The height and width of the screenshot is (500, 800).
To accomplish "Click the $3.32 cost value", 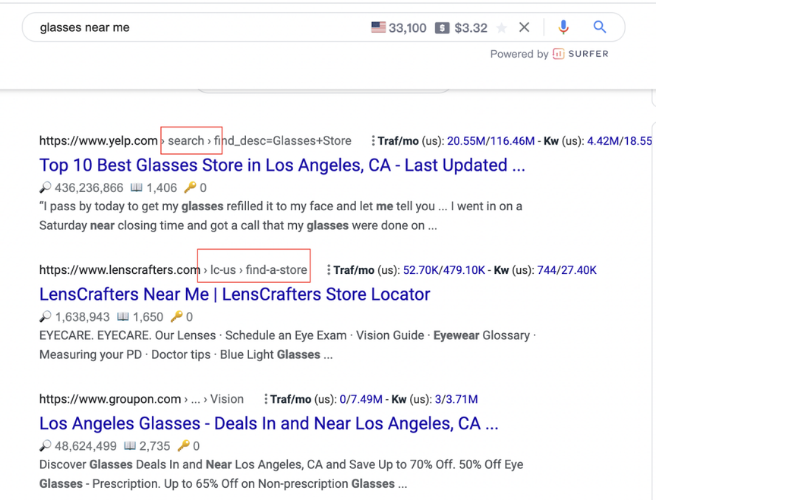I will point(471,28).
